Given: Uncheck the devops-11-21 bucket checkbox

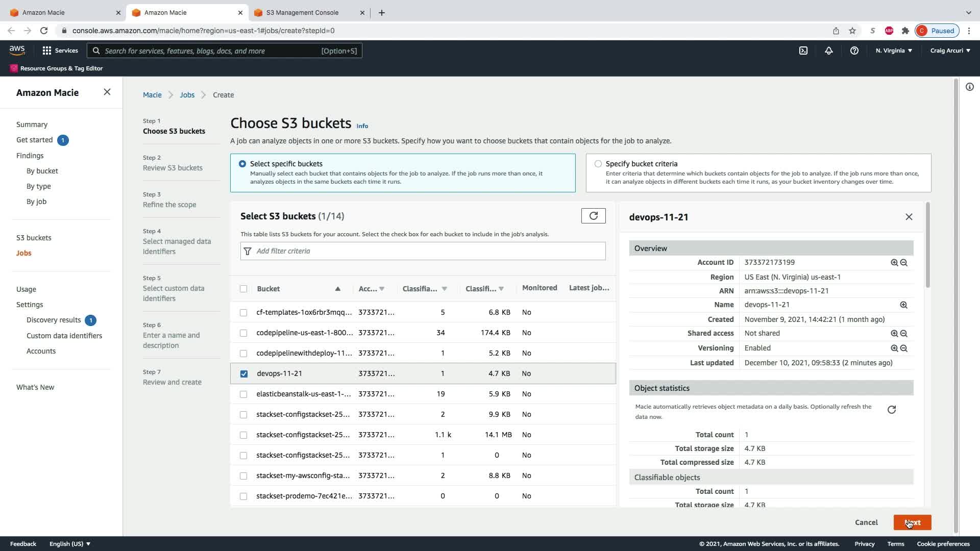Looking at the screenshot, I should point(244,373).
